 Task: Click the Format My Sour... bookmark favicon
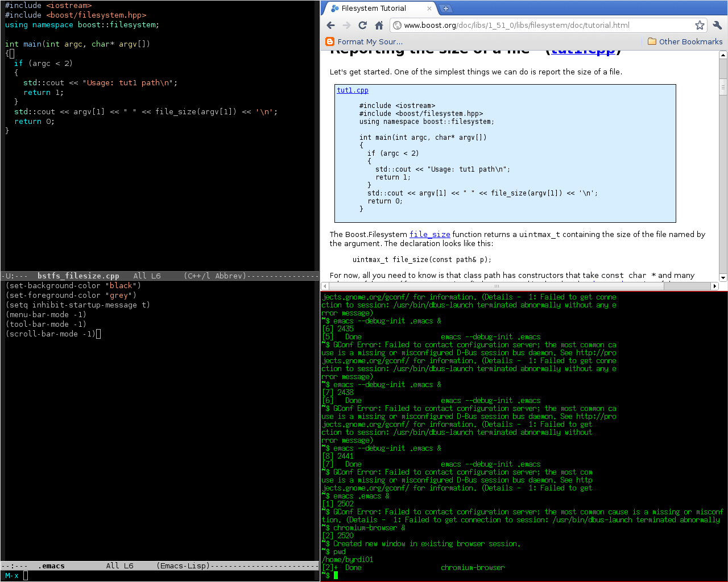[x=330, y=41]
